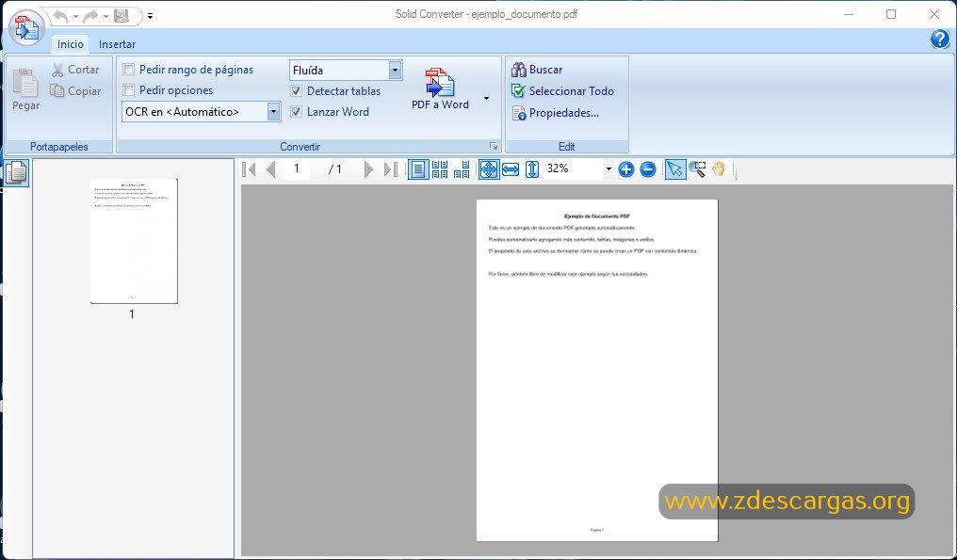Viewport: 957px width, 560px height.
Task: Click the blue plus zoom in button
Action: (626, 169)
